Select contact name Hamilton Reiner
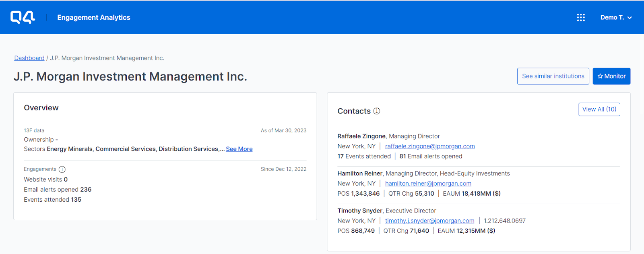644x254 pixels. click(360, 173)
